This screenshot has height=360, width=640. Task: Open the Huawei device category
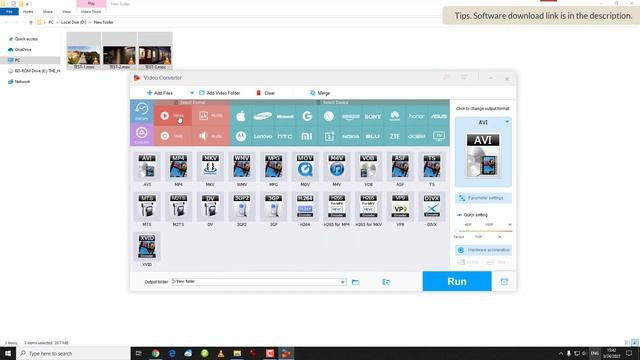[x=395, y=116]
